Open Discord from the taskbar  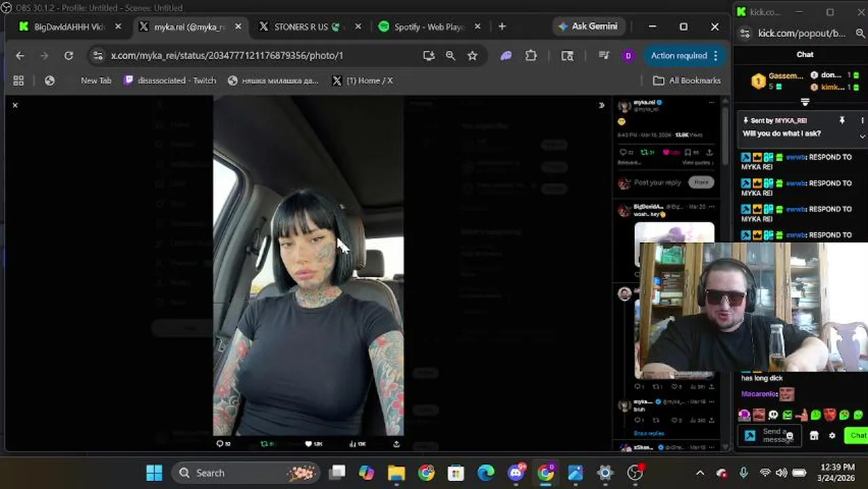[516, 473]
